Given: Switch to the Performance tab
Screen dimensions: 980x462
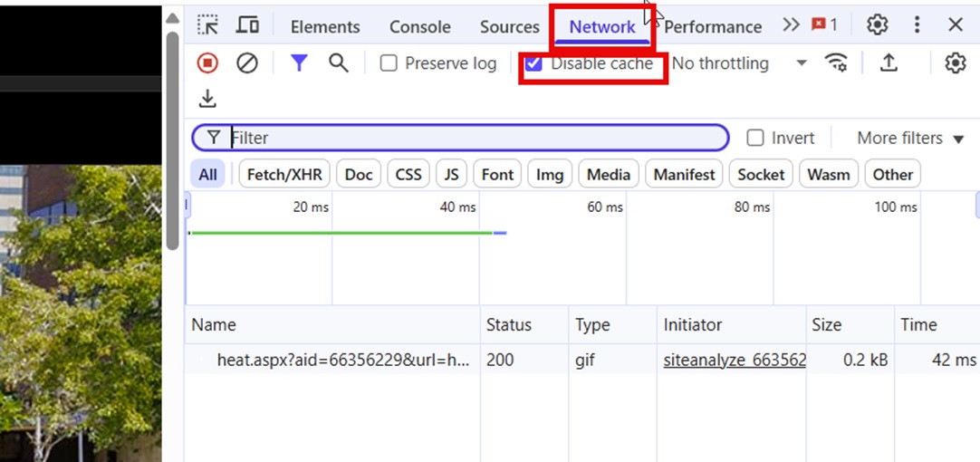Looking at the screenshot, I should (713, 27).
